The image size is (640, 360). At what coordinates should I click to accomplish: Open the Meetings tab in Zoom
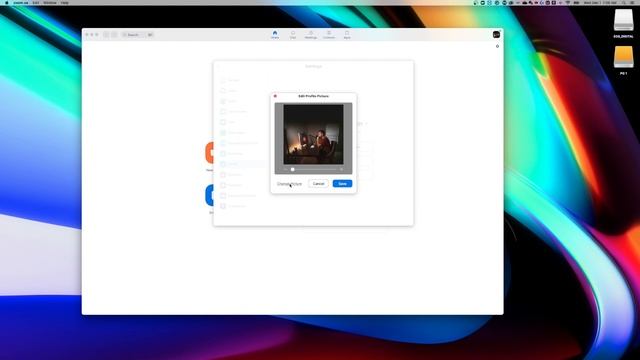pos(311,35)
